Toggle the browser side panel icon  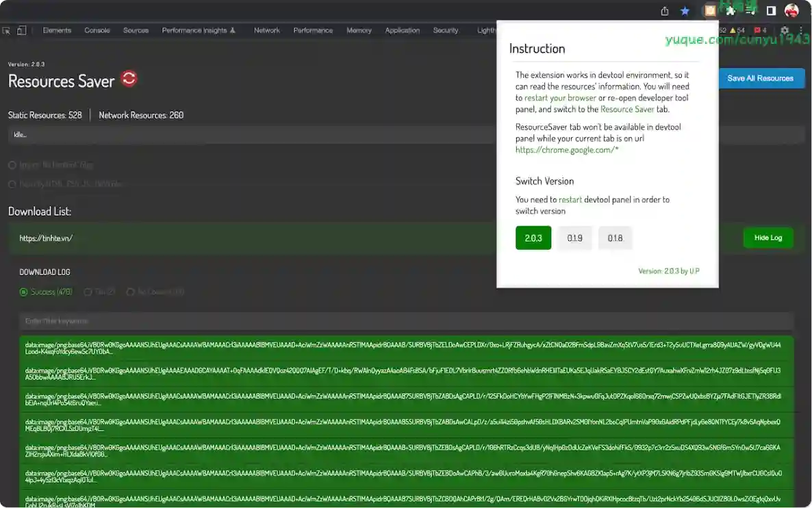click(x=771, y=10)
